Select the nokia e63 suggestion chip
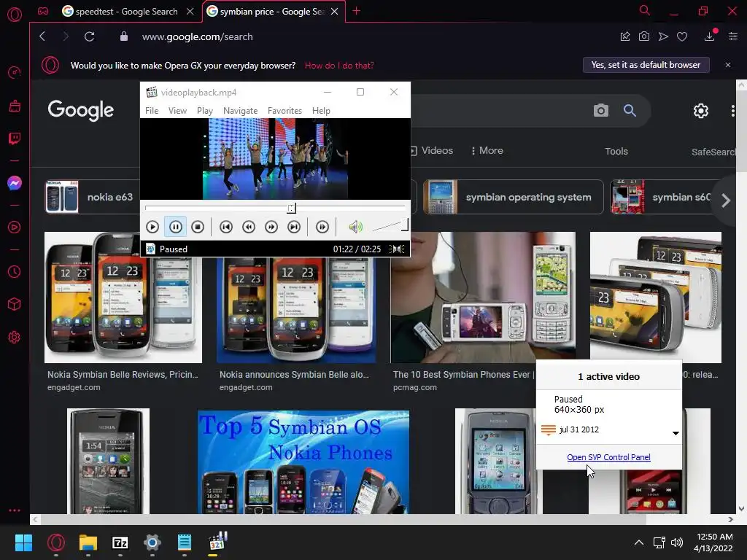The width and height of the screenshot is (747, 560). (91, 197)
